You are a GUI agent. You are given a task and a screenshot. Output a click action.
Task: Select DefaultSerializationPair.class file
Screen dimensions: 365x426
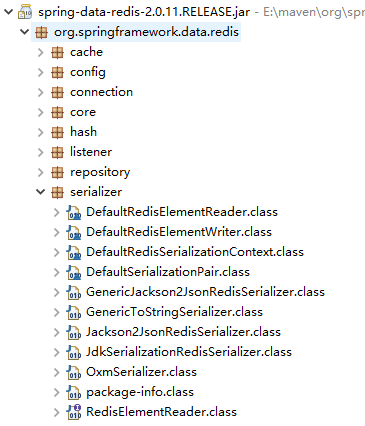coord(168,272)
